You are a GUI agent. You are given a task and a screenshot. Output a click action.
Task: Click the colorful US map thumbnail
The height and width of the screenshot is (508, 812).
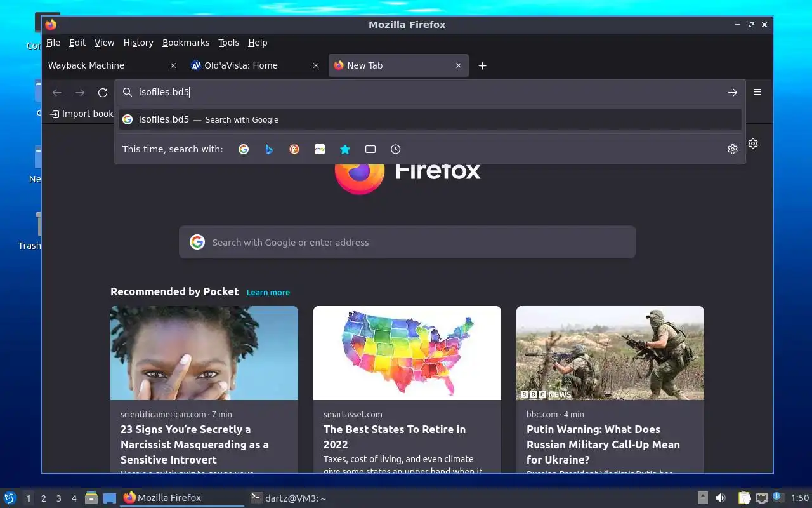click(407, 353)
